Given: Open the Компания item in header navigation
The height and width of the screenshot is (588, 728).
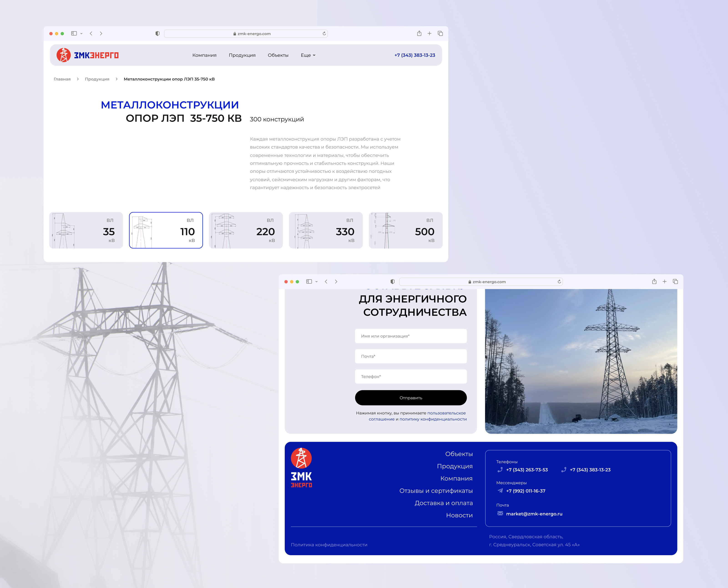Looking at the screenshot, I should (204, 55).
